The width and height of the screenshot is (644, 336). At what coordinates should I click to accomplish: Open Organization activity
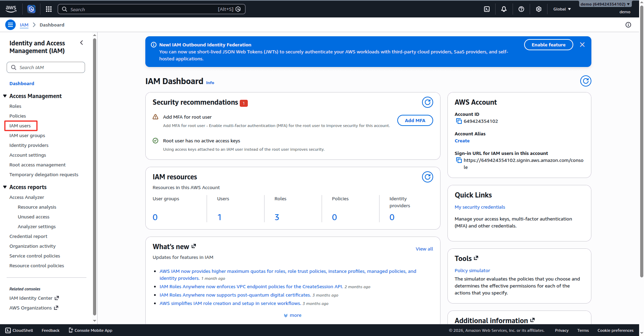(x=32, y=246)
